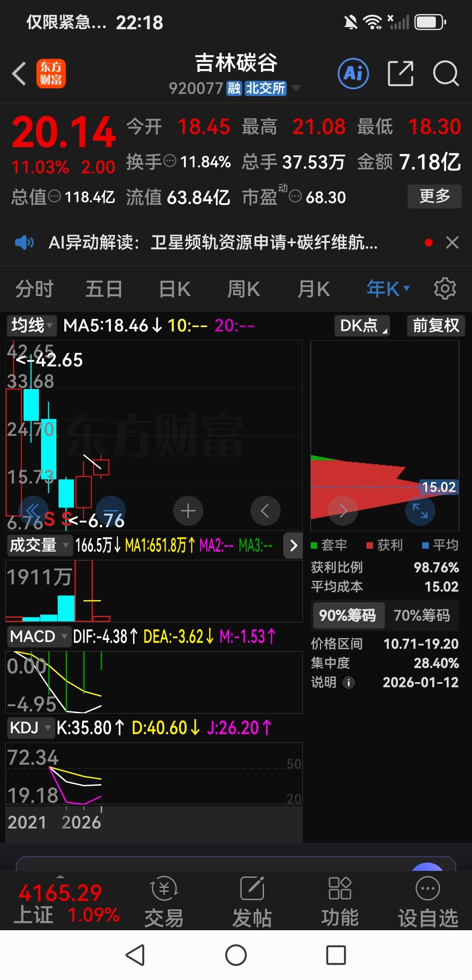Tap the 2026-01-12 date value
472x980 pixels.
(421, 682)
